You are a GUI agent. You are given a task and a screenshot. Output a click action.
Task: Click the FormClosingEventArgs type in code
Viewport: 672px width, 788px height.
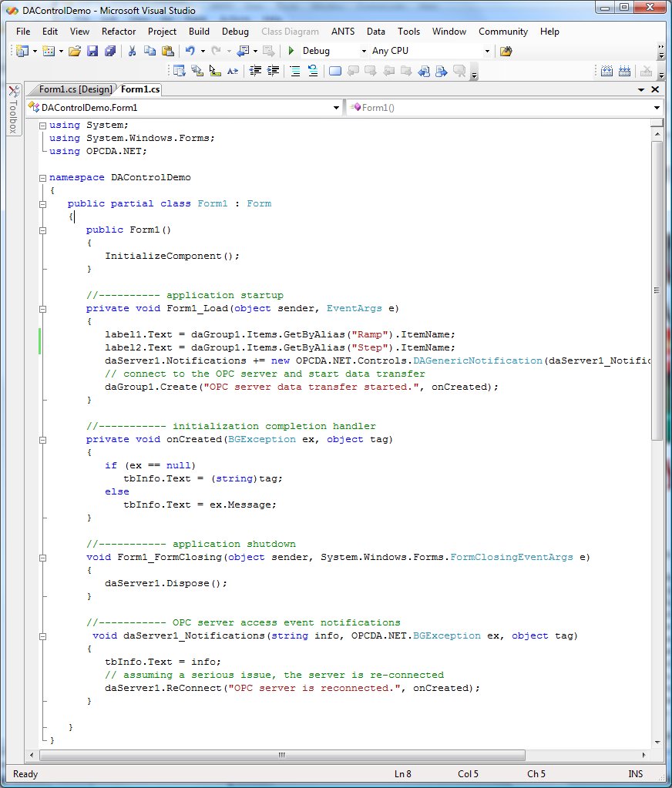tap(512, 558)
